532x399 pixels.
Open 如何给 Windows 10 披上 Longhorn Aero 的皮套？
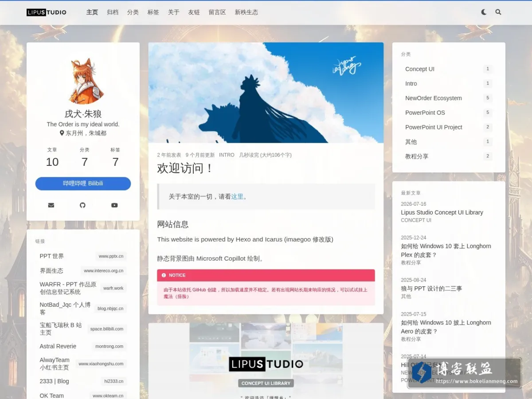(446, 327)
